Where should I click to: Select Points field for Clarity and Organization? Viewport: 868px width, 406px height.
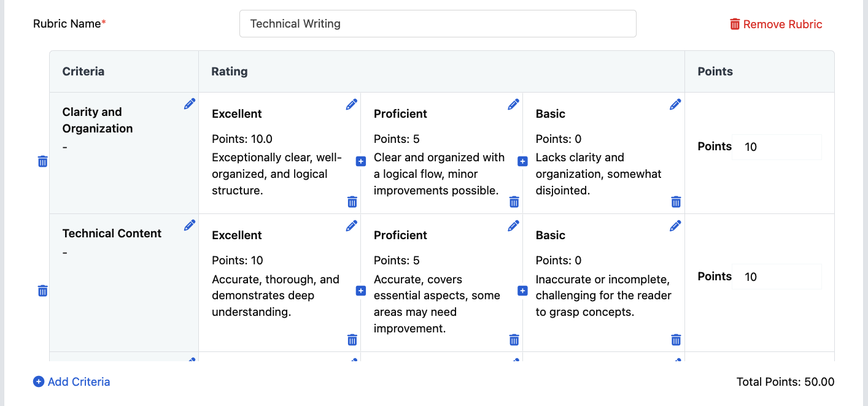[x=777, y=147]
